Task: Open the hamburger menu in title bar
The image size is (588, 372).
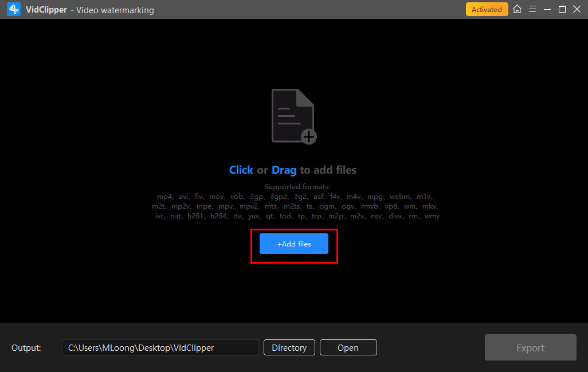Action: 532,9
